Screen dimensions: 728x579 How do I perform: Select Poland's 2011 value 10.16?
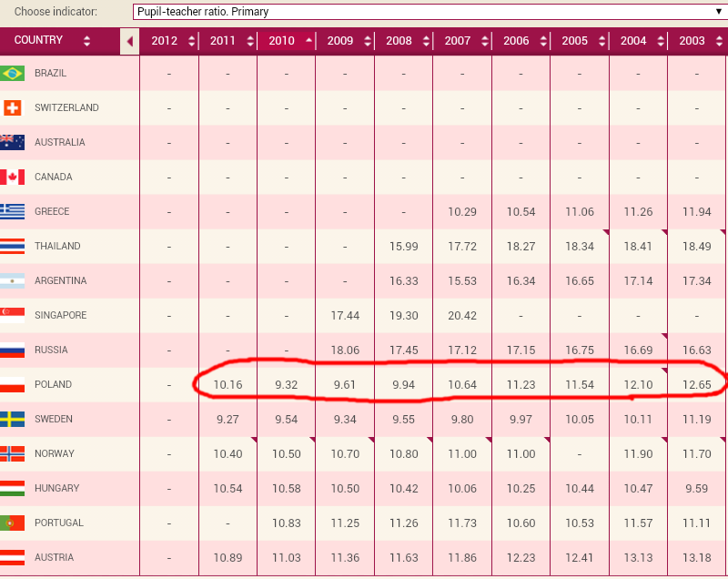pyautogui.click(x=227, y=385)
